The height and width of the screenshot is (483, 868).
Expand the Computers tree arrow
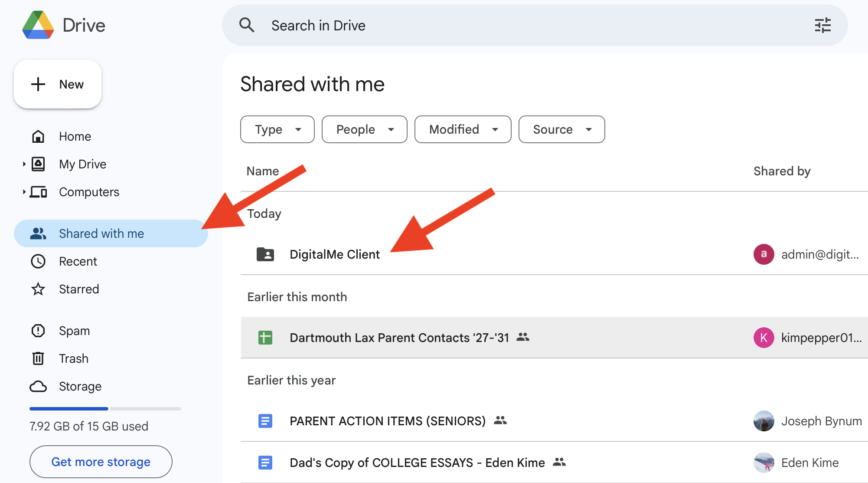coord(24,192)
